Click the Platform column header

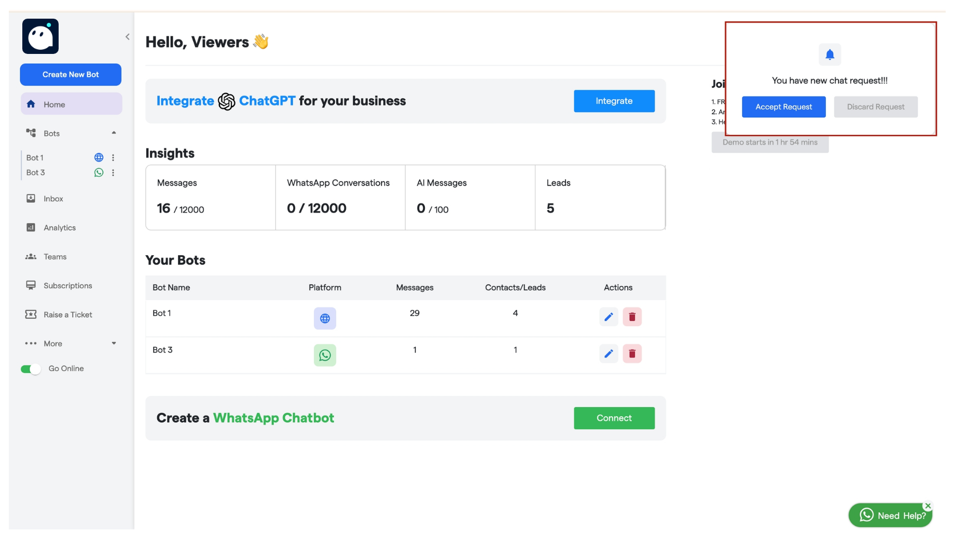point(325,288)
